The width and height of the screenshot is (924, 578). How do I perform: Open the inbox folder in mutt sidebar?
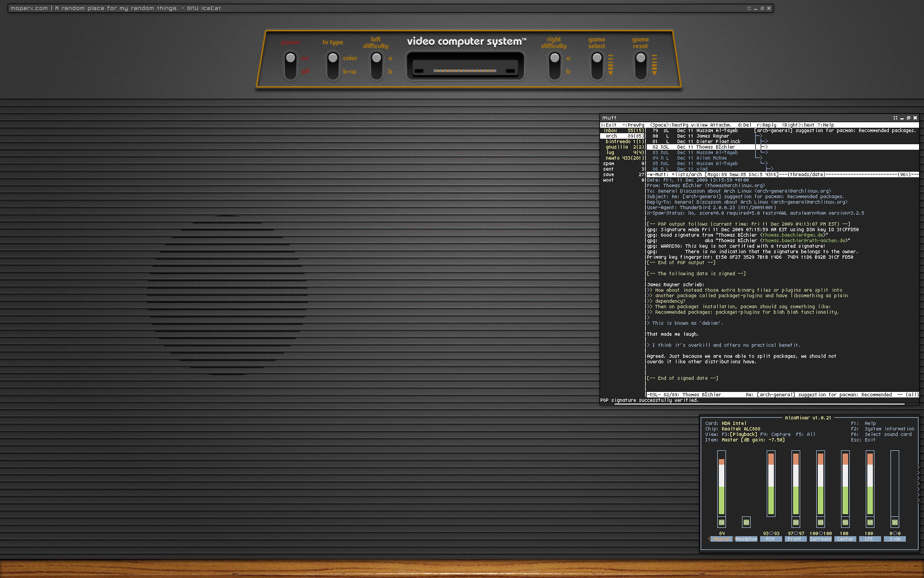(610, 130)
